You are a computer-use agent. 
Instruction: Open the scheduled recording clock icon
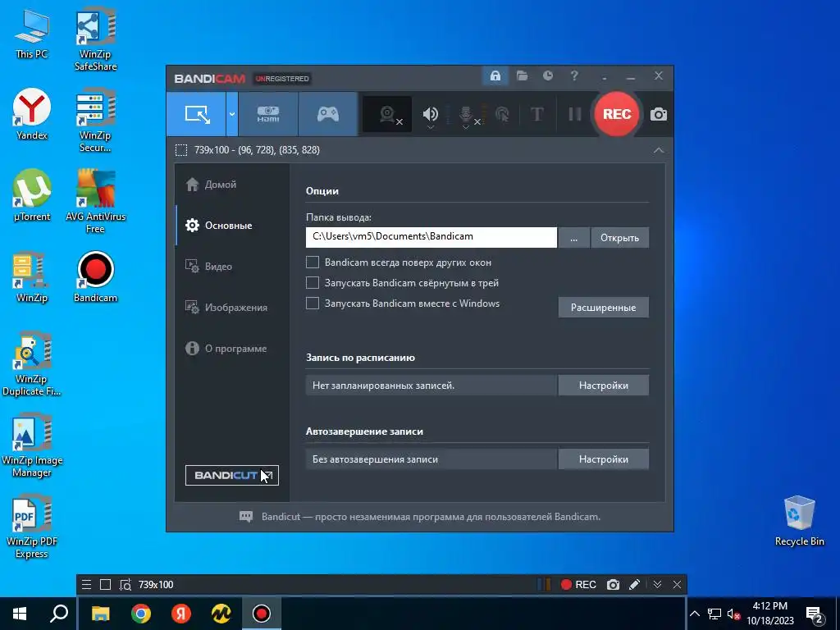pos(547,76)
